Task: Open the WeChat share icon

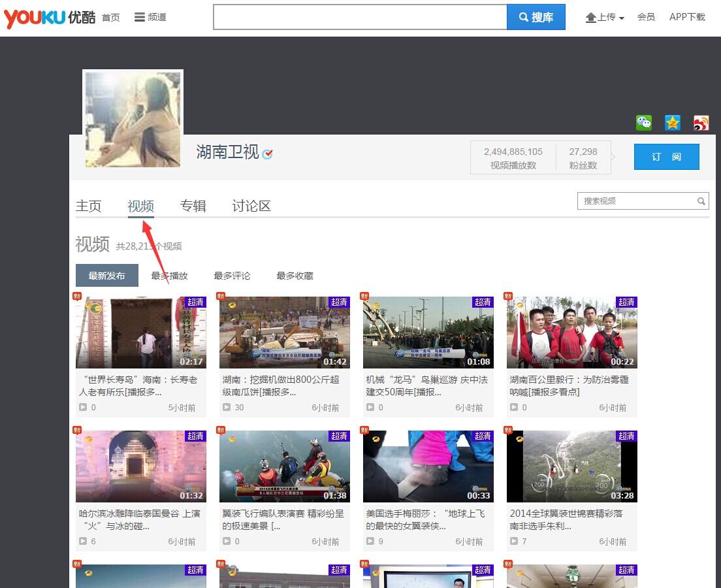Action: [x=644, y=123]
